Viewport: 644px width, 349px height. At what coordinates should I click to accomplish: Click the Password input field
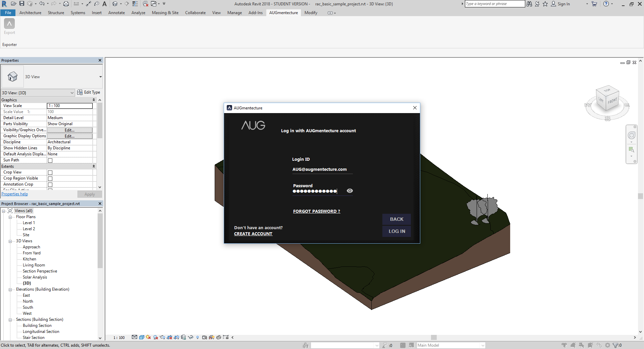click(319, 191)
